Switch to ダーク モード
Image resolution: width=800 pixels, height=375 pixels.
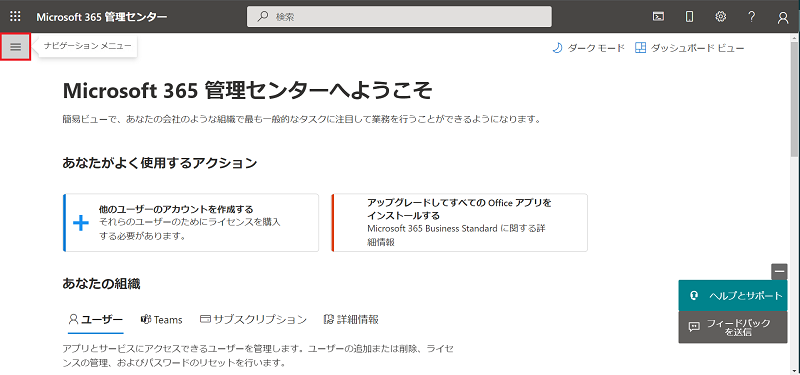588,48
